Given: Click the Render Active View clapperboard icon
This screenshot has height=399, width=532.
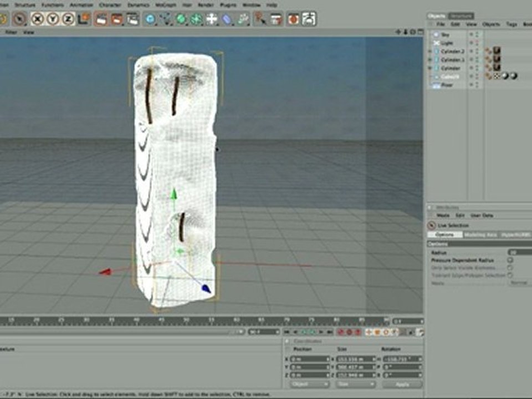Looking at the screenshot, I should (x=101, y=19).
